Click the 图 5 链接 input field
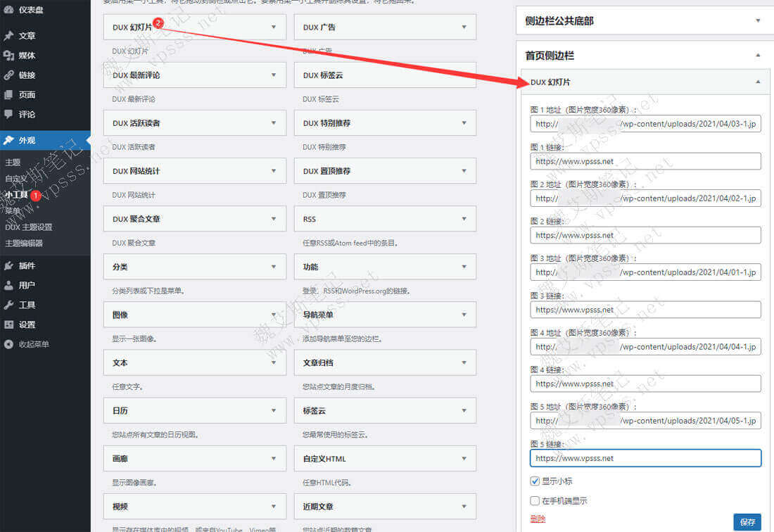Image resolution: width=774 pixels, height=532 pixels. coord(645,458)
